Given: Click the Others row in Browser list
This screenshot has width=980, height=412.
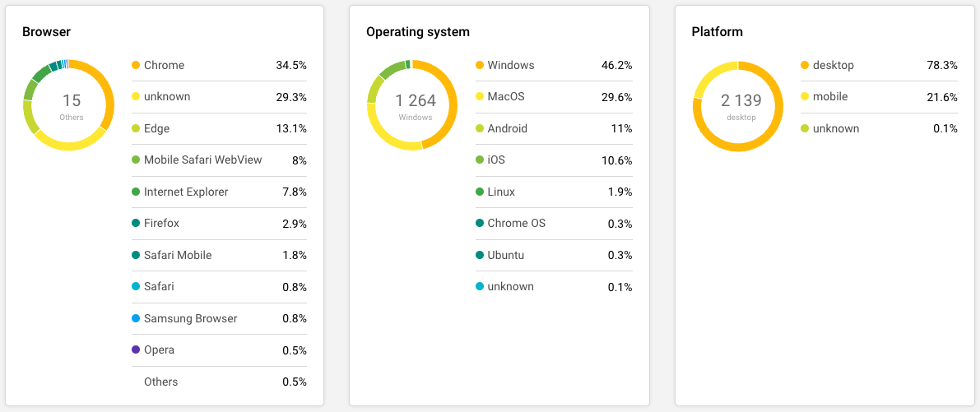Looking at the screenshot, I should coord(160,382).
